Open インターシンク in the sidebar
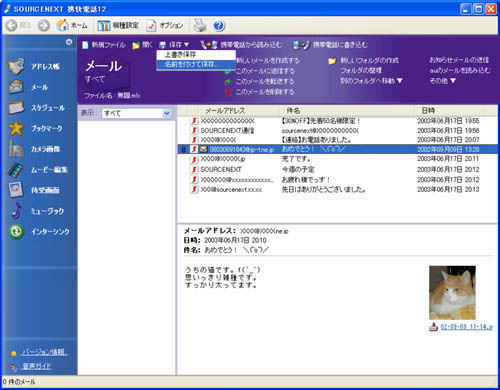The height and width of the screenshot is (390, 500). [40, 232]
